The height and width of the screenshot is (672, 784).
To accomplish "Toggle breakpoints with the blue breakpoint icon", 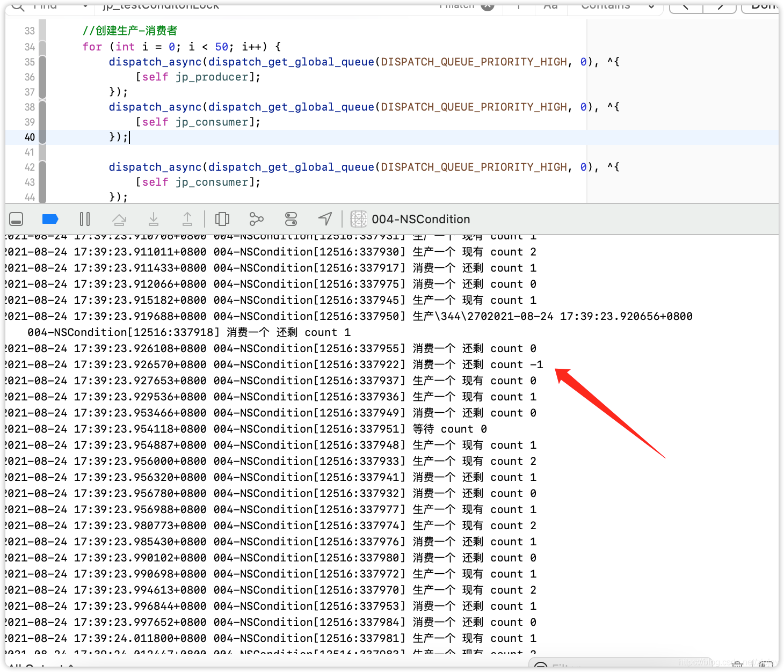I will pos(50,219).
